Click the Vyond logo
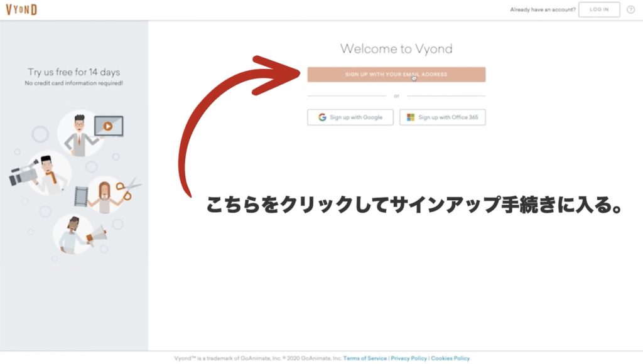The width and height of the screenshot is (643, 364). pos(21,9)
